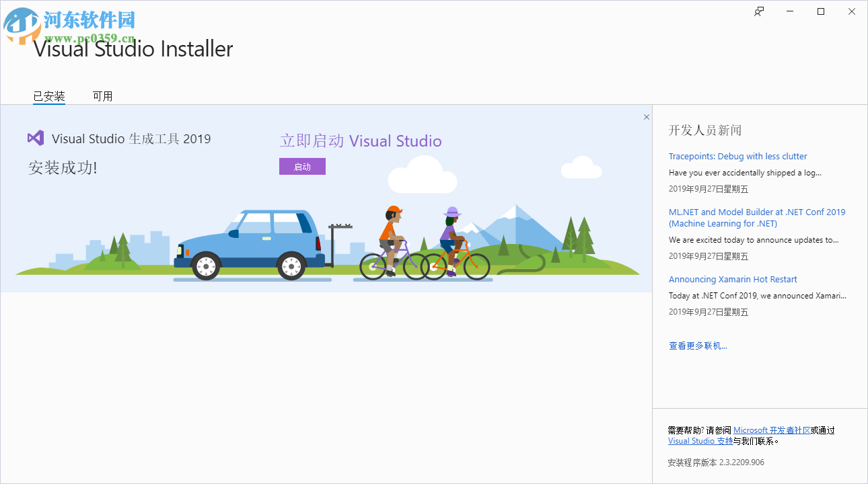Image resolution: width=868 pixels, height=484 pixels.
Task: Click 启动 to launch Visual Studio
Action: pos(302,166)
